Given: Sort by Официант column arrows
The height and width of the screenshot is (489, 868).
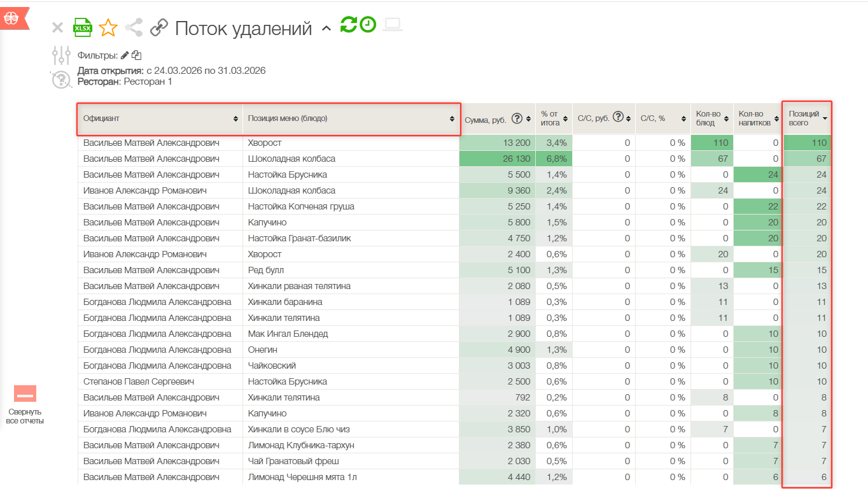Looking at the screenshot, I should click(x=236, y=119).
